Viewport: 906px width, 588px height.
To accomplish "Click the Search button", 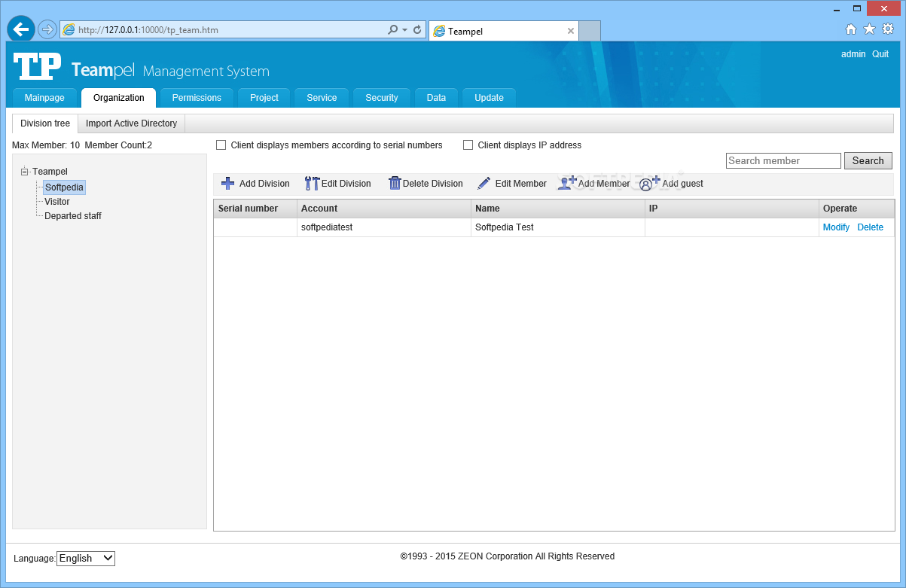I will (868, 160).
